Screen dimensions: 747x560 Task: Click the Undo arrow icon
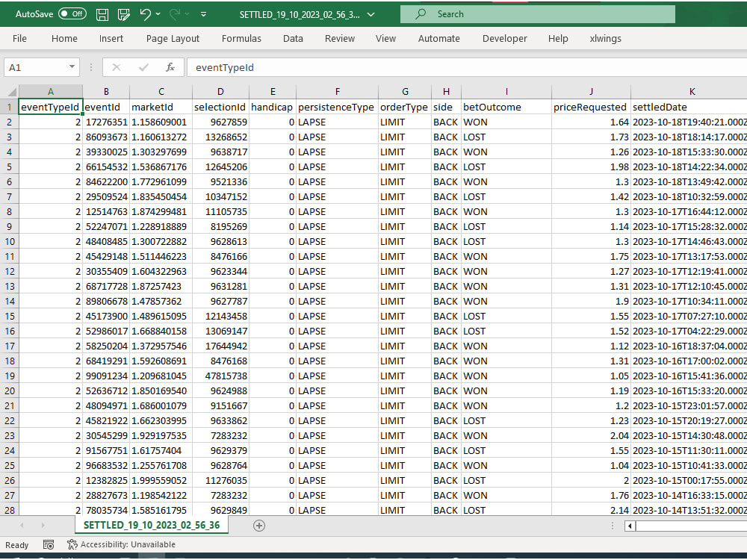pos(146,14)
